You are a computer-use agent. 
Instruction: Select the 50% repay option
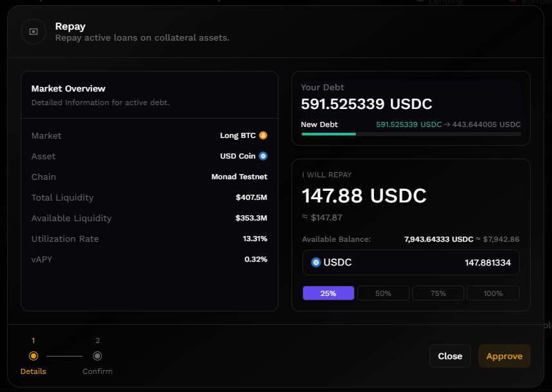tap(383, 293)
